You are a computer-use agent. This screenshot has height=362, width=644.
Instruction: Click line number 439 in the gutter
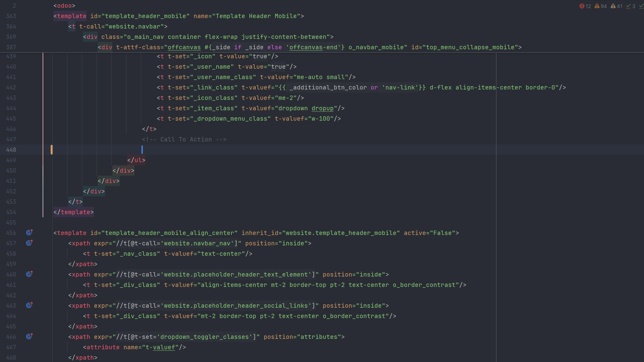coord(11,56)
